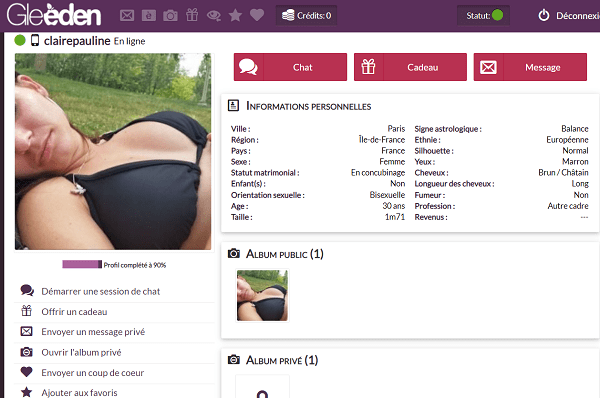Click the Album privé (1) heading

click(282, 360)
